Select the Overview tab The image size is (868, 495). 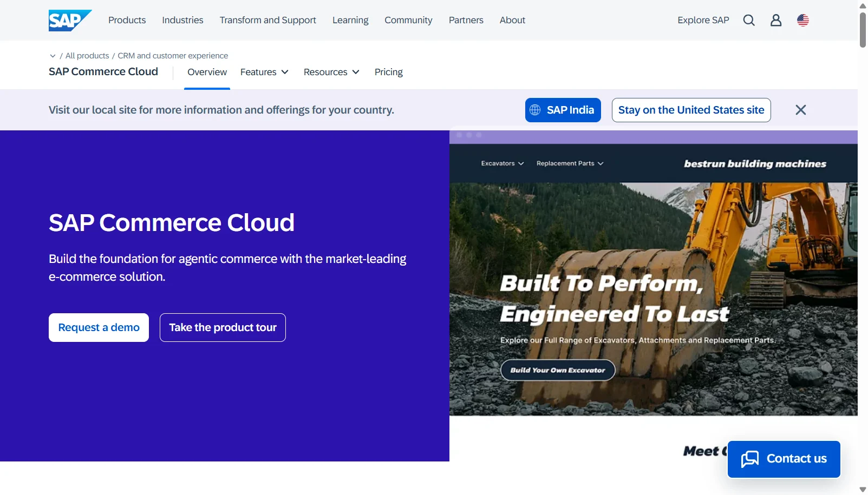click(x=207, y=72)
